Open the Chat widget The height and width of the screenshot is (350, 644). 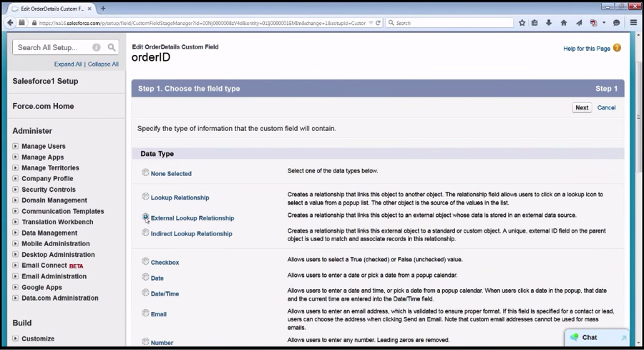596,337
